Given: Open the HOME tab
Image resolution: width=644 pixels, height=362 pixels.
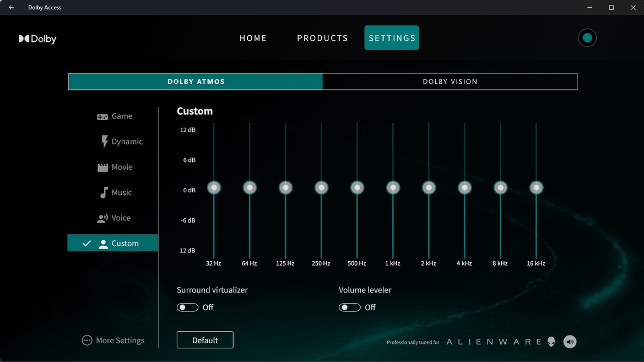Looking at the screenshot, I should [x=253, y=38].
